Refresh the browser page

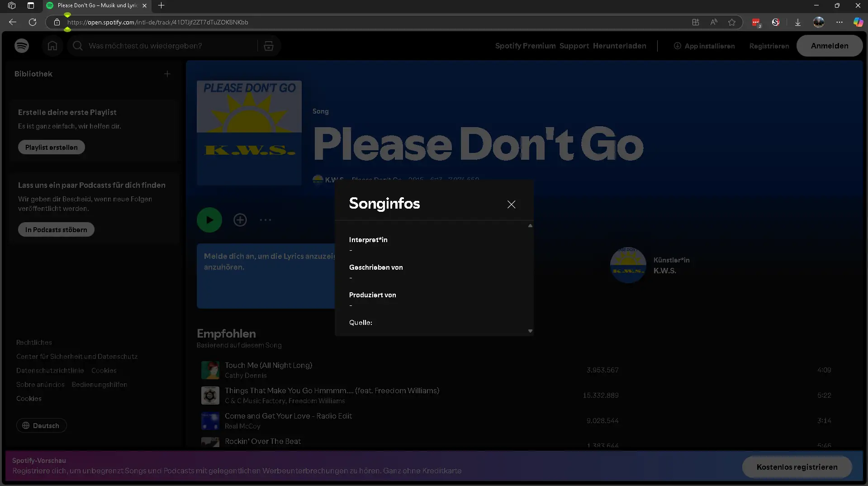[33, 22]
